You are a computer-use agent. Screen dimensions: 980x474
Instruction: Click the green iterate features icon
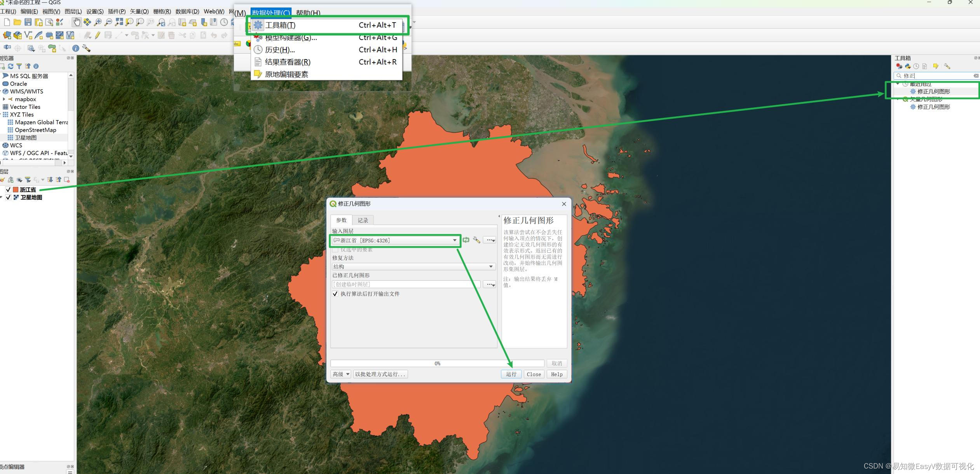466,240
